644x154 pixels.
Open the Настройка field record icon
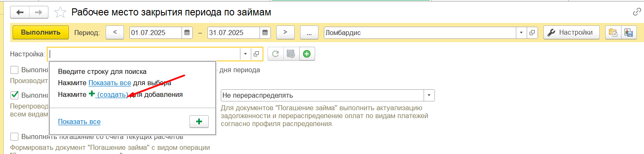[x=257, y=54]
